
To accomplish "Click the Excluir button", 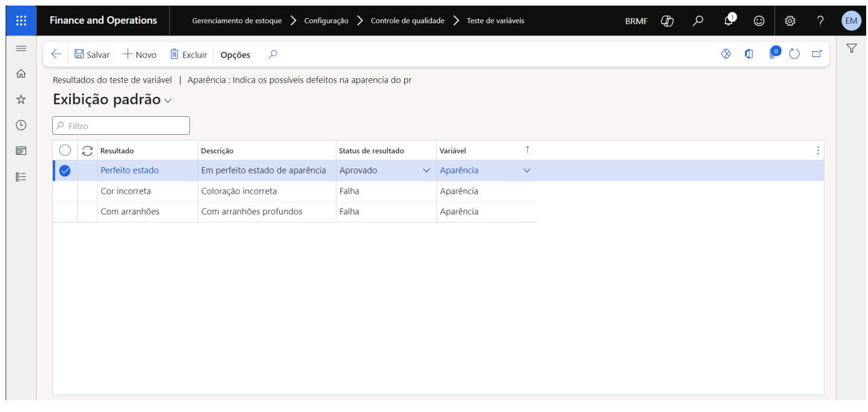I will [188, 55].
